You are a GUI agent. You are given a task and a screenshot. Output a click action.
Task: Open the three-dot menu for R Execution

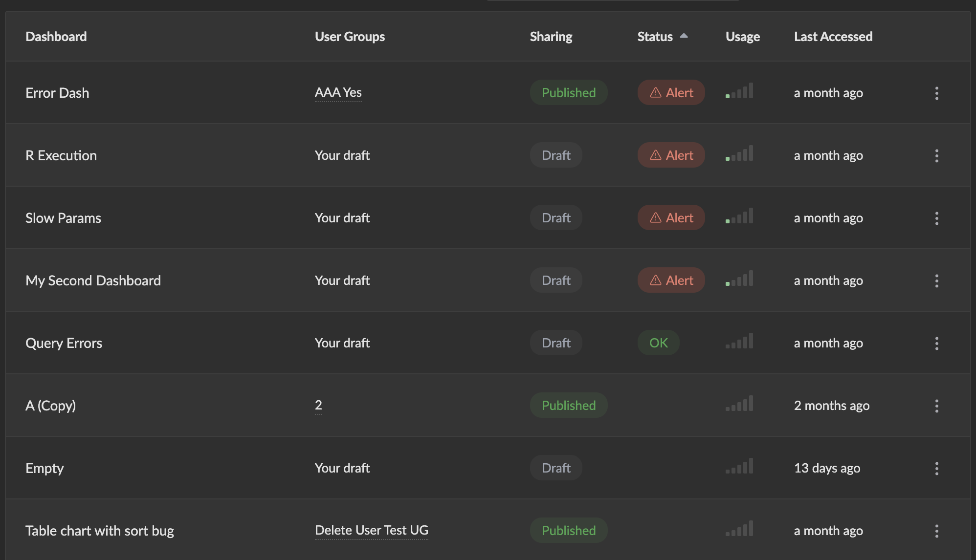pos(936,155)
